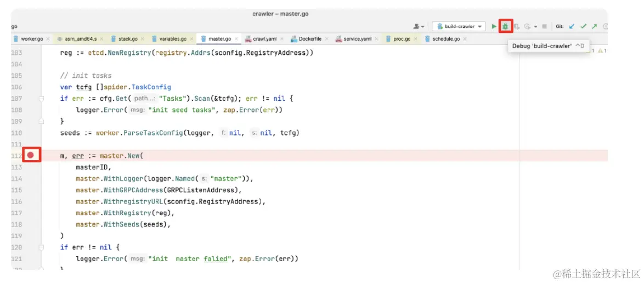Open the build-crawler run configuration dropdown
The width and height of the screenshot is (644, 283).
(459, 26)
